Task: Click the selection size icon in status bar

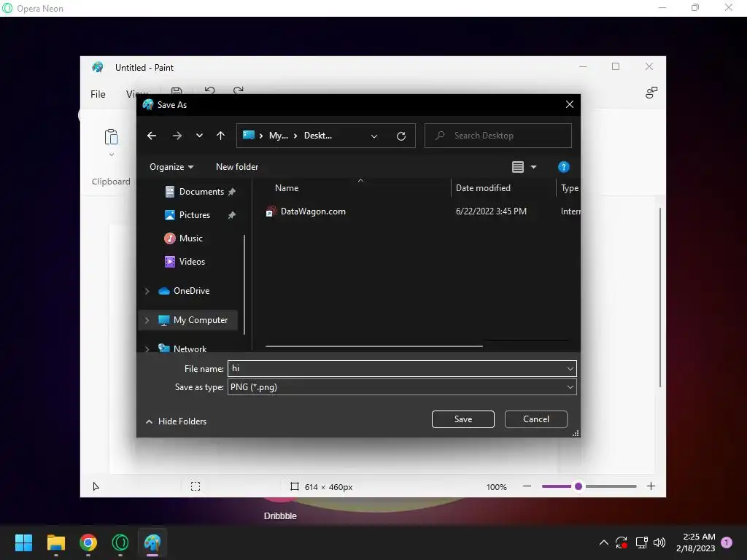Action: (x=196, y=486)
